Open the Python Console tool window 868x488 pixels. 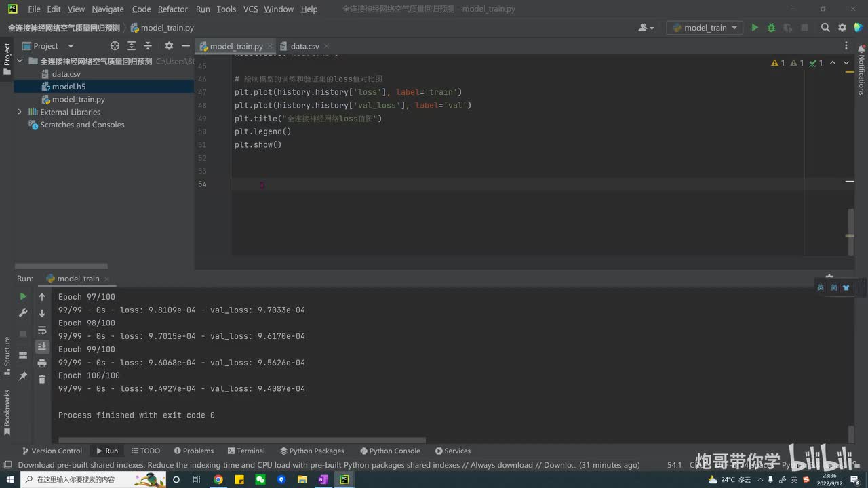coord(390,451)
